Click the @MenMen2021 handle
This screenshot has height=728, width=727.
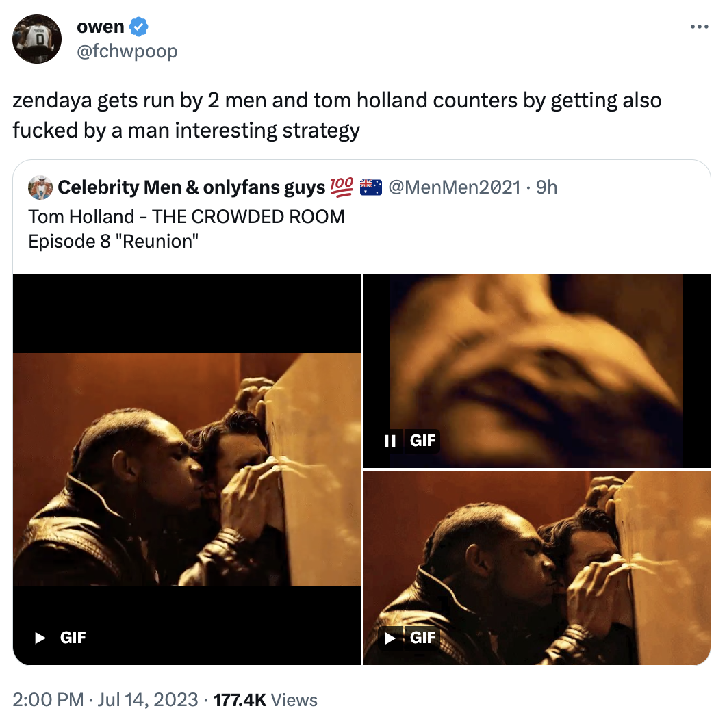click(x=454, y=187)
